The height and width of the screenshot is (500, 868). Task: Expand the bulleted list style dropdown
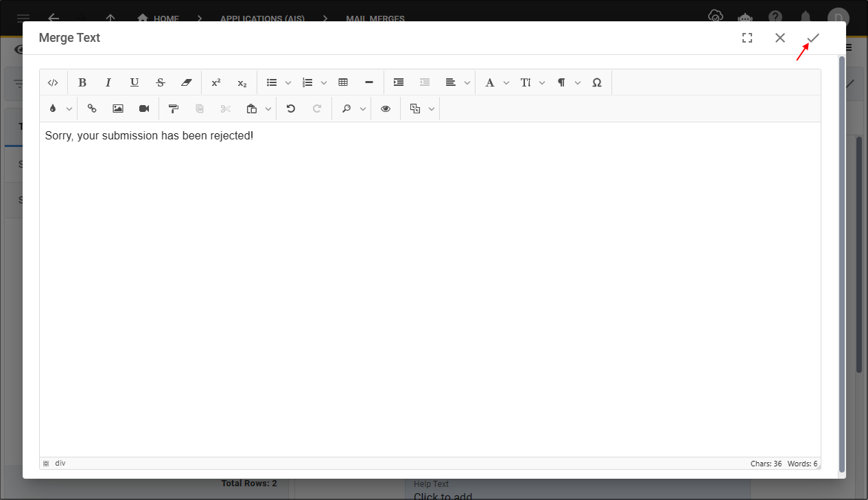288,82
